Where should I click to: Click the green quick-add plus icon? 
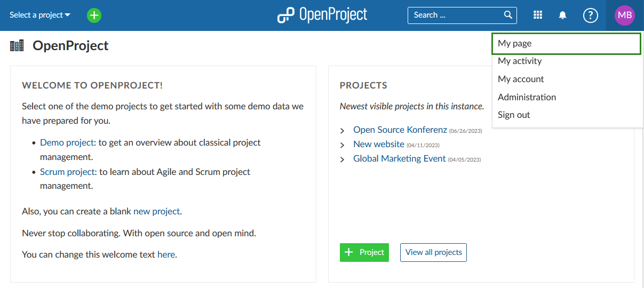94,15
